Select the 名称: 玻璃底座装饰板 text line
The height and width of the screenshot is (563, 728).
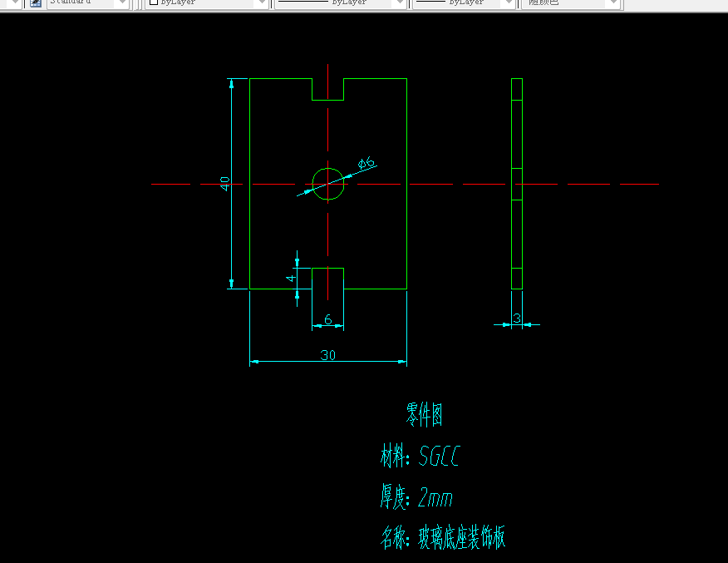pos(442,537)
